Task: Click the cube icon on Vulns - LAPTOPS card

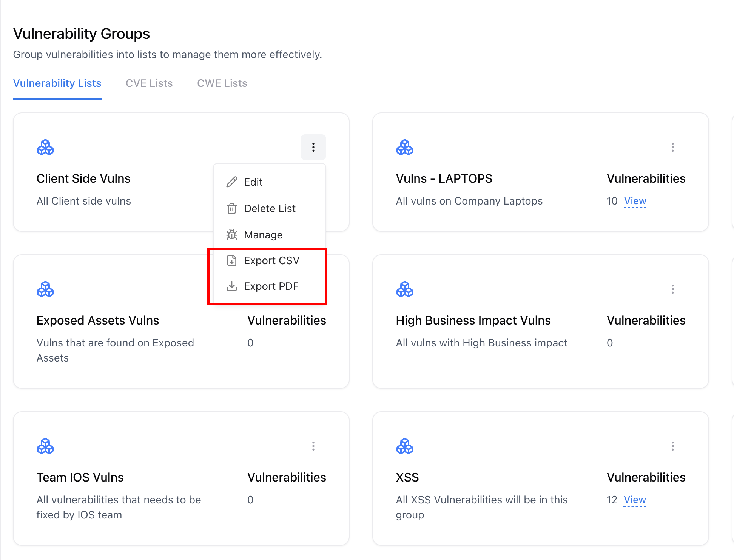Action: (x=404, y=147)
